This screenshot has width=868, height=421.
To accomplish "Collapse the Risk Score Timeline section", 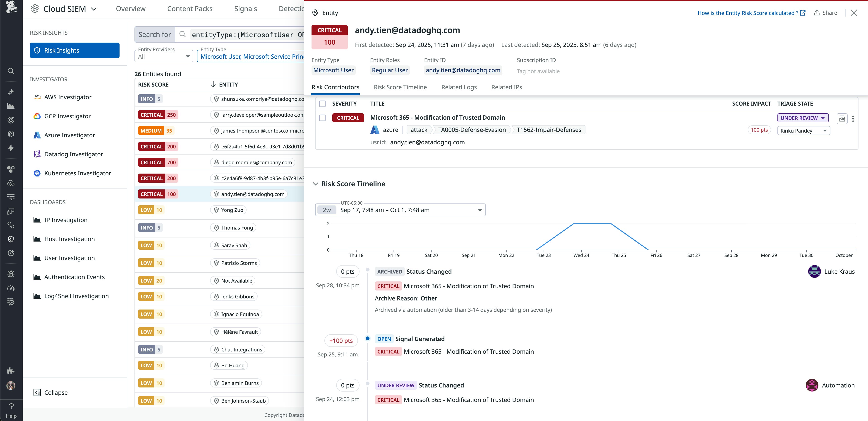I will coord(315,184).
